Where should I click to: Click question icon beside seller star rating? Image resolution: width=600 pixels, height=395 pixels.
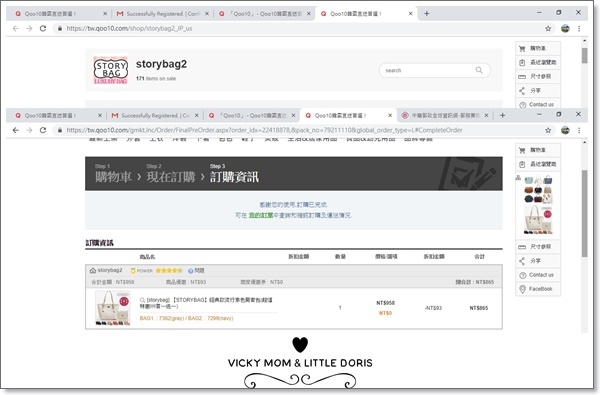[191, 271]
